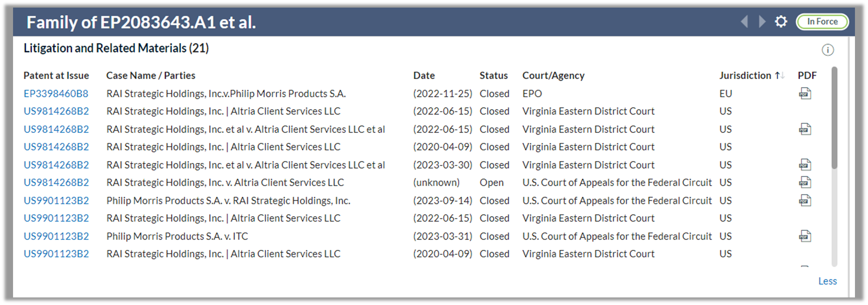Sort by the Status column header

[x=493, y=76]
